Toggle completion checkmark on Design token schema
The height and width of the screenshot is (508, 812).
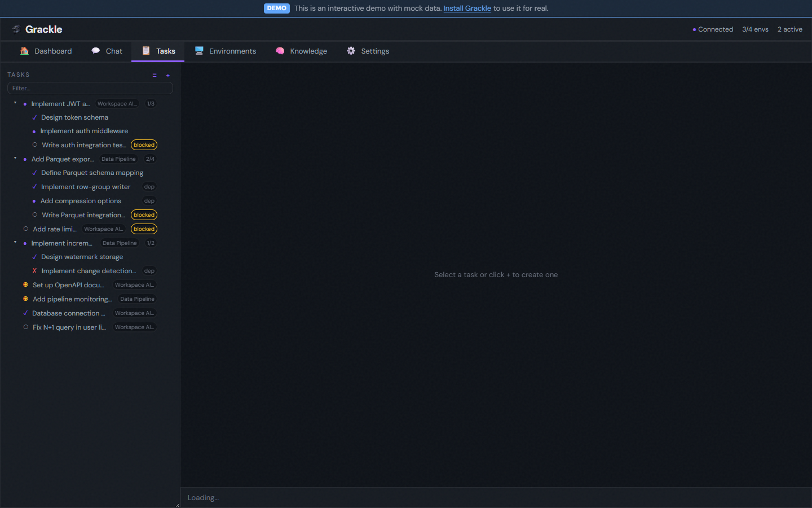[34, 117]
